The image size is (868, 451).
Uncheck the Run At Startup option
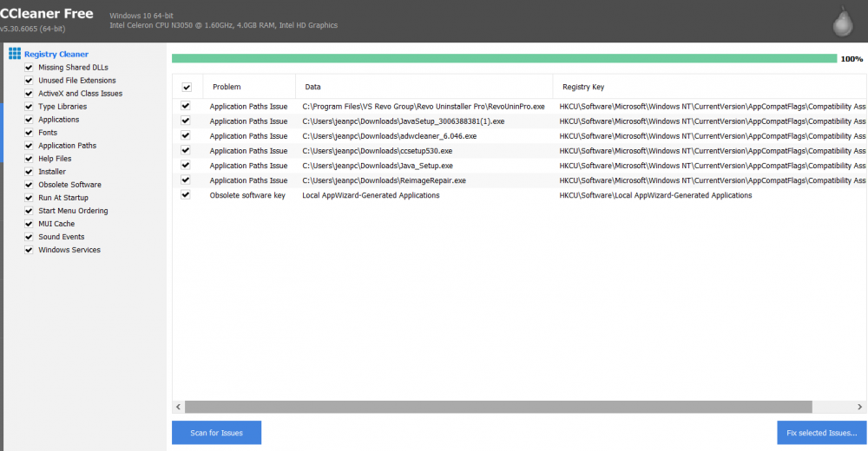[x=30, y=198]
